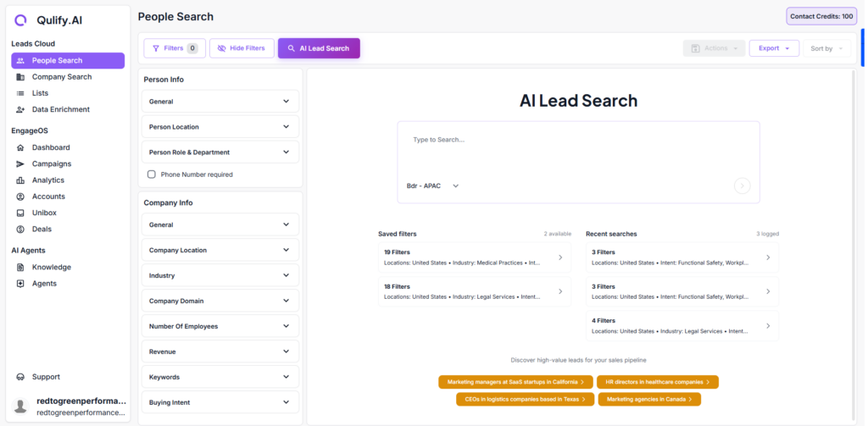Click the user profile avatar

tap(21, 407)
